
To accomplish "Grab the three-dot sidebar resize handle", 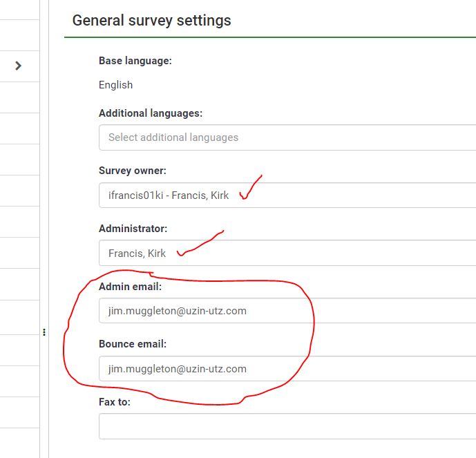I will (44, 332).
